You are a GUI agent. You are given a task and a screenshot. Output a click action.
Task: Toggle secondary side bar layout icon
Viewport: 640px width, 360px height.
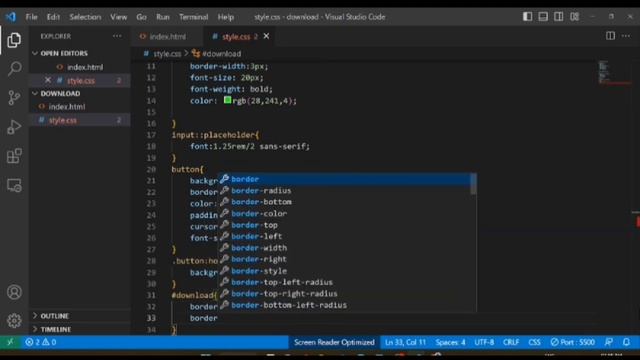558,17
